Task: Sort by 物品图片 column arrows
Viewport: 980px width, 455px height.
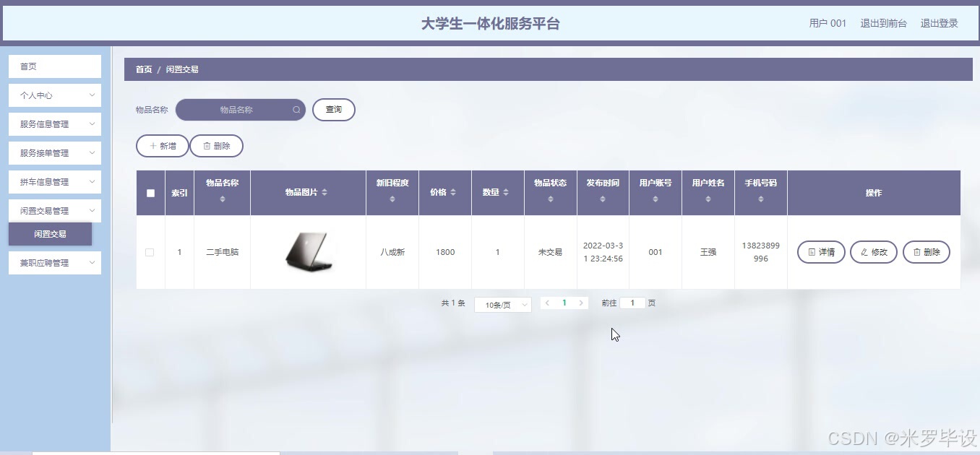Action: pyautogui.click(x=324, y=192)
